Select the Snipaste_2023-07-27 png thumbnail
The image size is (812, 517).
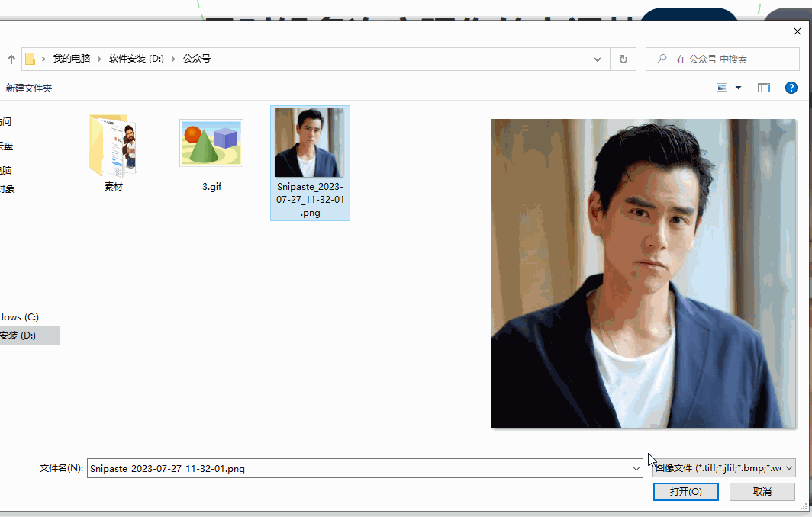tap(309, 143)
